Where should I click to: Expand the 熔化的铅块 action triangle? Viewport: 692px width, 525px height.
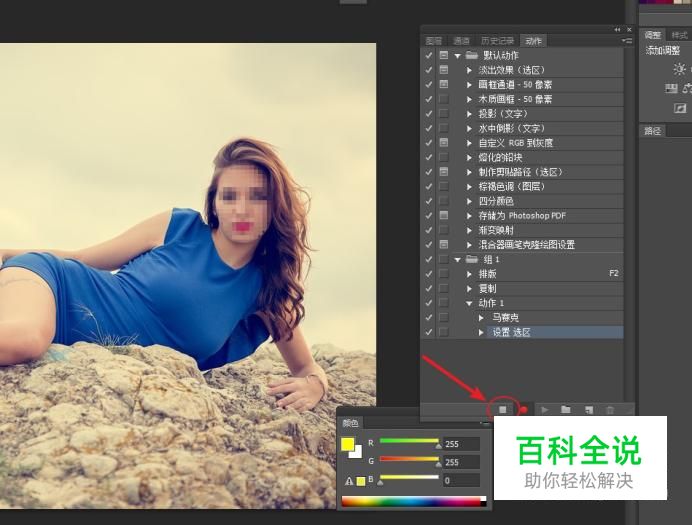coord(470,158)
